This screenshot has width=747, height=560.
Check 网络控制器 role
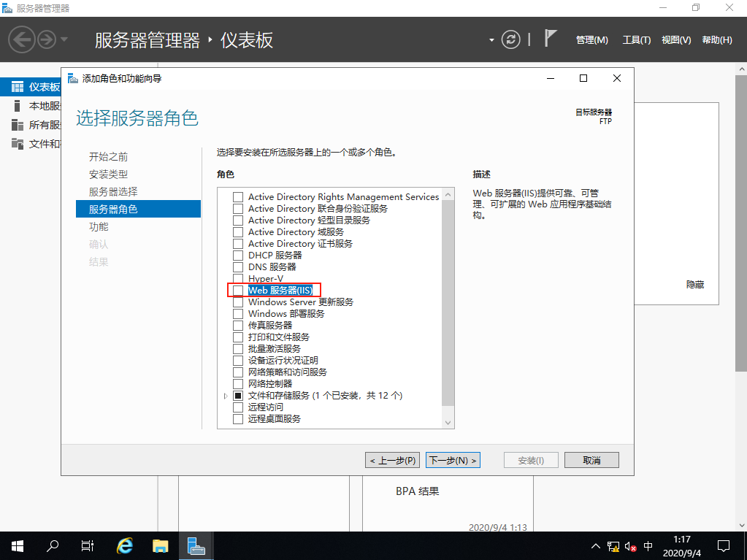pos(238,384)
